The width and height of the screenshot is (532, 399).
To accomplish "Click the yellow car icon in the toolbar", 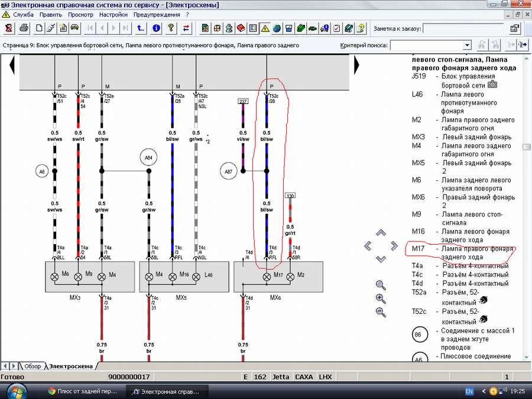I will 74,28.
